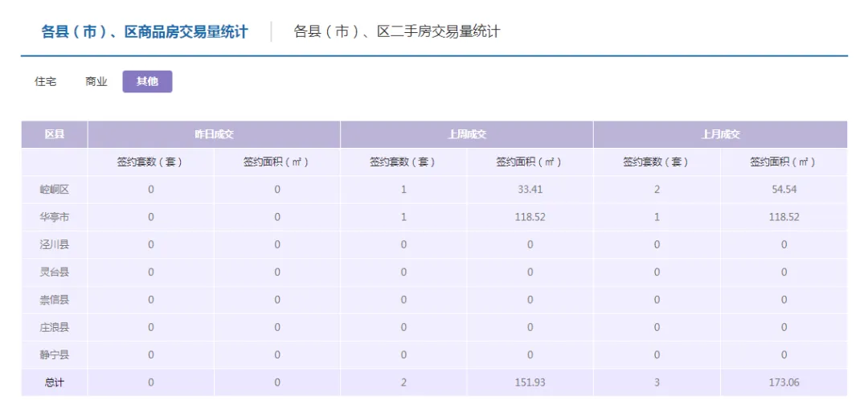Click 华亭市 上周成交 count value 1

pyautogui.click(x=403, y=218)
